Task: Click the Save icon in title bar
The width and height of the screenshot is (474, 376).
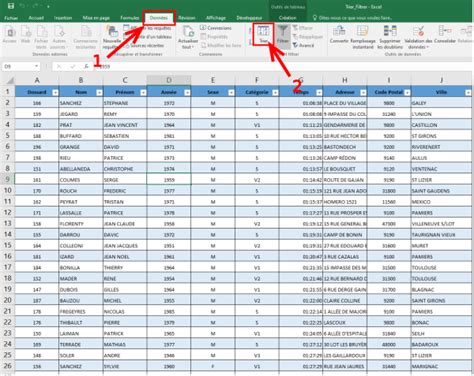Action: click(11, 6)
